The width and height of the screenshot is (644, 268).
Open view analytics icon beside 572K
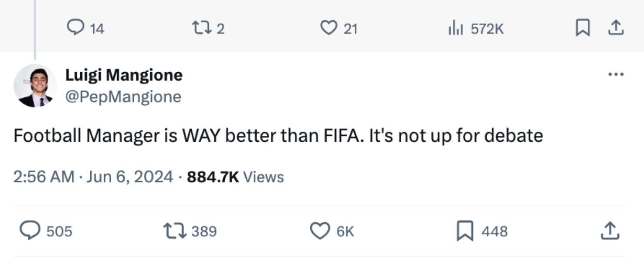[x=455, y=29]
